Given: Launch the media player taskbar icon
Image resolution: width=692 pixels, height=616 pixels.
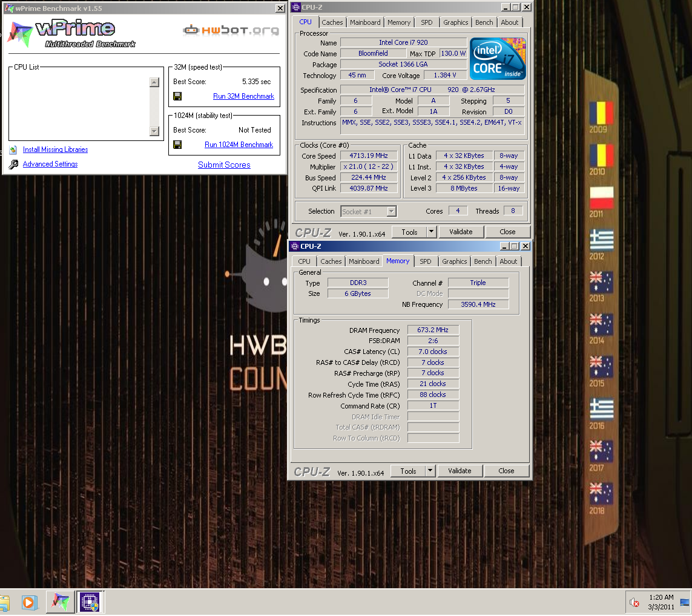Looking at the screenshot, I should pos(29,602).
